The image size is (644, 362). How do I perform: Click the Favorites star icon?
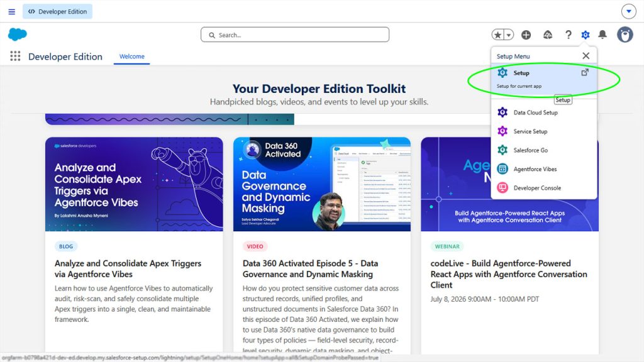coord(498,35)
